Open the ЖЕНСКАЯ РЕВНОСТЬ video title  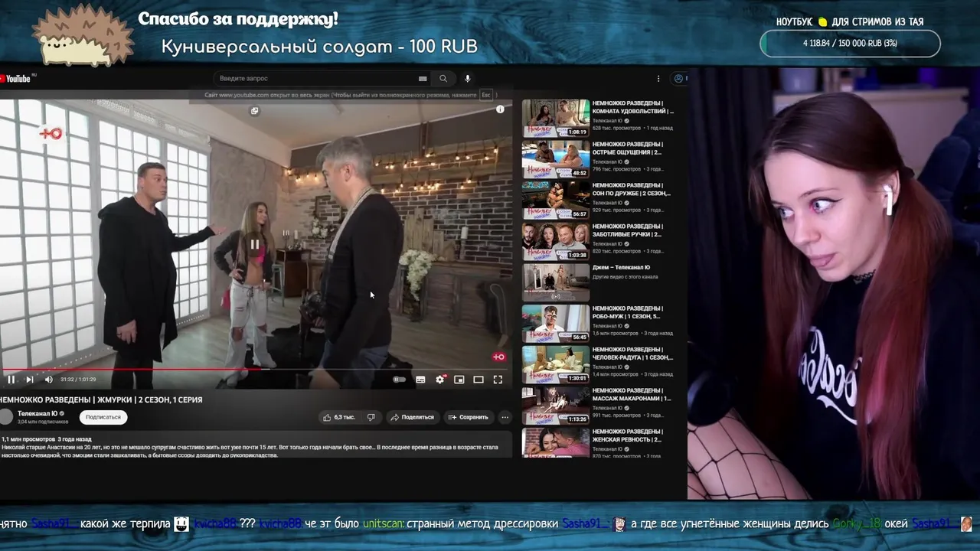[x=627, y=435]
